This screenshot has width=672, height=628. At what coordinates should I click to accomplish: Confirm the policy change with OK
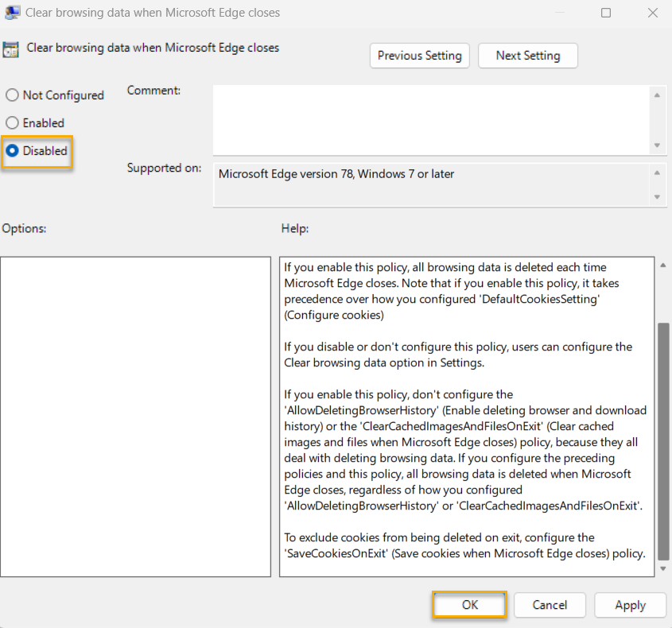pyautogui.click(x=468, y=605)
